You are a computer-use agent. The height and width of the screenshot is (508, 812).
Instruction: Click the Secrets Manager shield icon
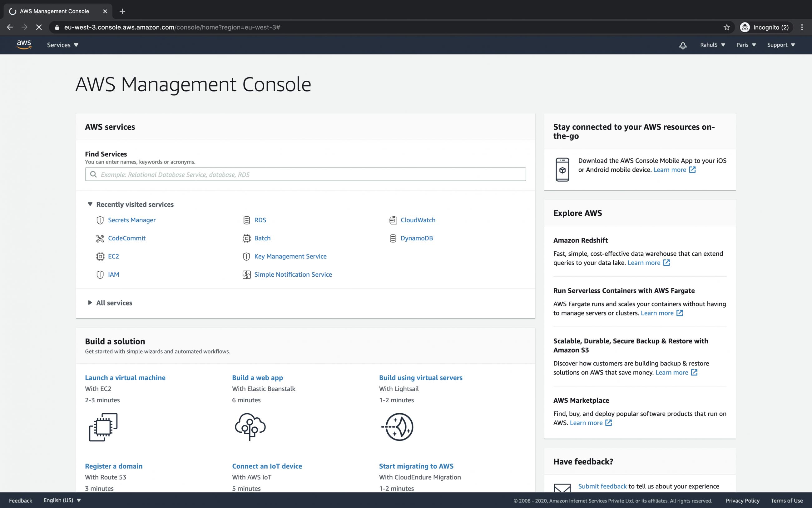[x=100, y=220]
